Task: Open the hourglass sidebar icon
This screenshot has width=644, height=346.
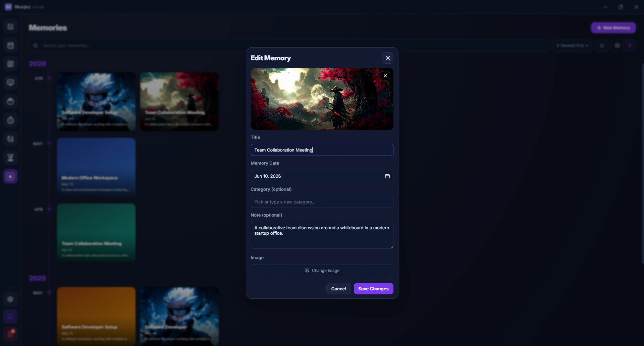Action: click(10, 158)
